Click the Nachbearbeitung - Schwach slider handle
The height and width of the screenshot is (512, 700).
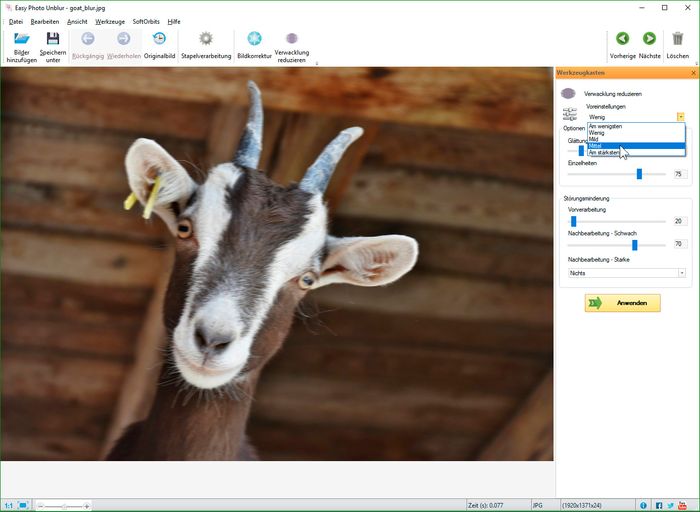(x=634, y=244)
